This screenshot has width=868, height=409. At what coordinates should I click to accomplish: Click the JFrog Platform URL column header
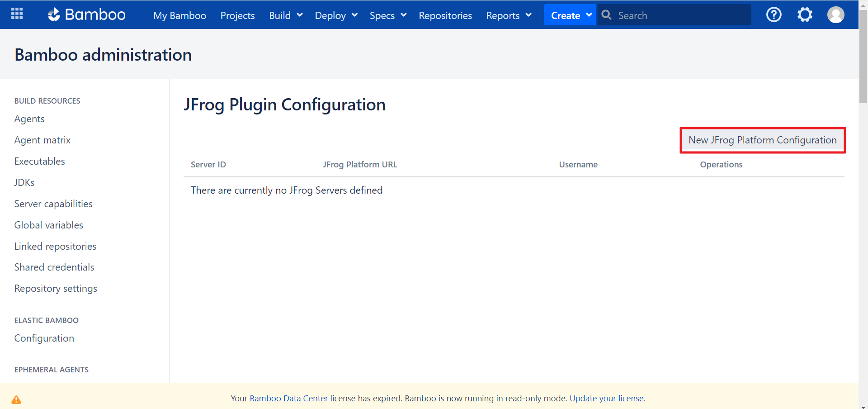[360, 164]
